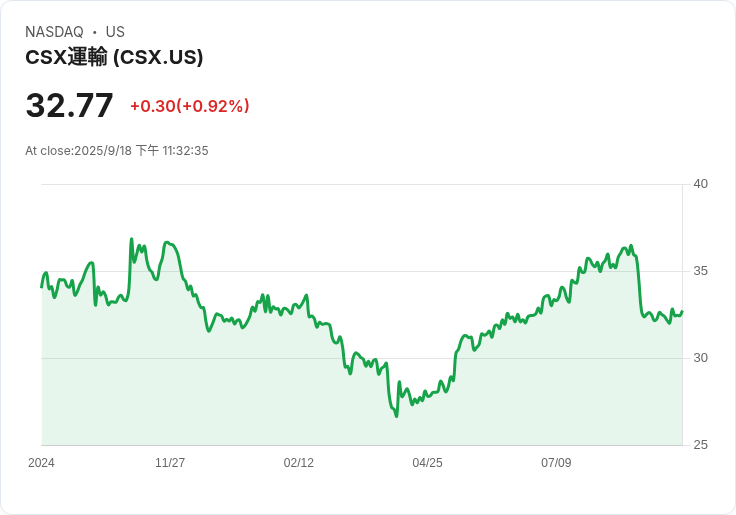The width and height of the screenshot is (736, 515).
Task: Click the NASDAQ exchange label
Action: [x=54, y=32]
